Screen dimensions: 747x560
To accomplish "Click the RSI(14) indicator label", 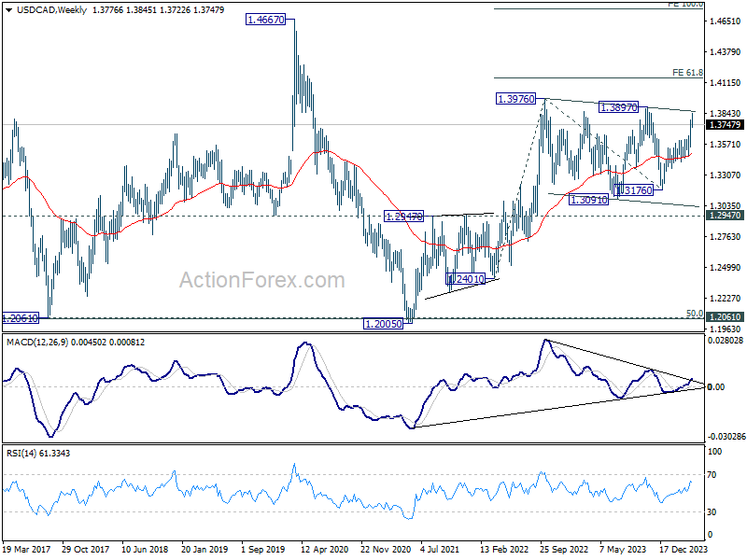I will pyautogui.click(x=23, y=454).
